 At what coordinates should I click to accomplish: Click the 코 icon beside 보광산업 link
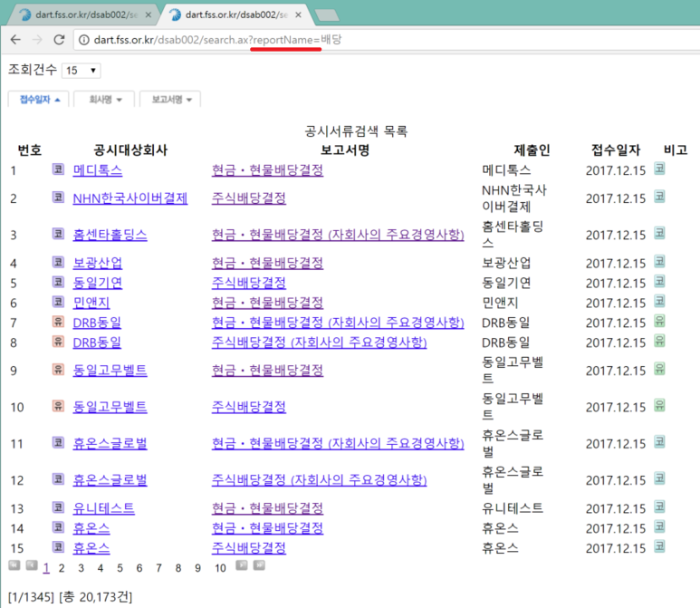pos(58,262)
